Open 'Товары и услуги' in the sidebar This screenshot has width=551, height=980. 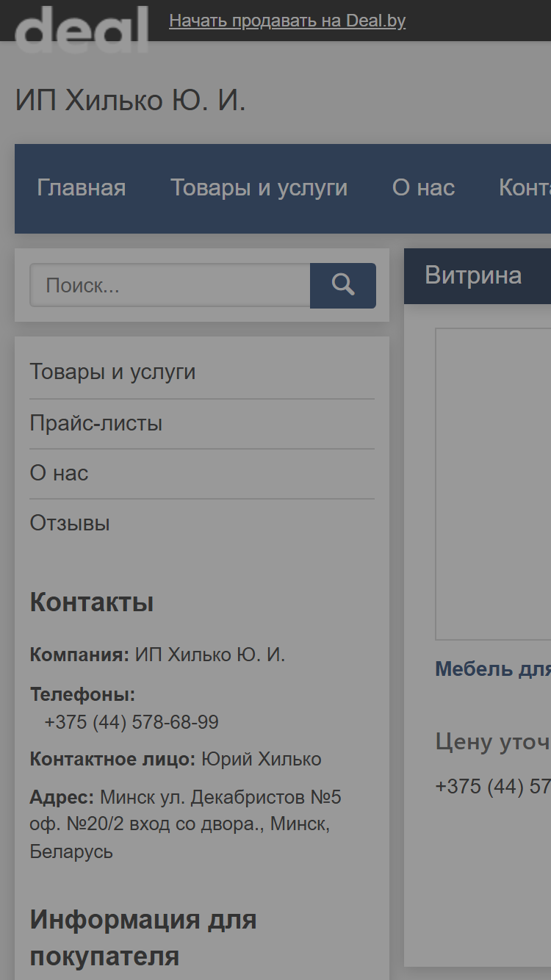[112, 372]
